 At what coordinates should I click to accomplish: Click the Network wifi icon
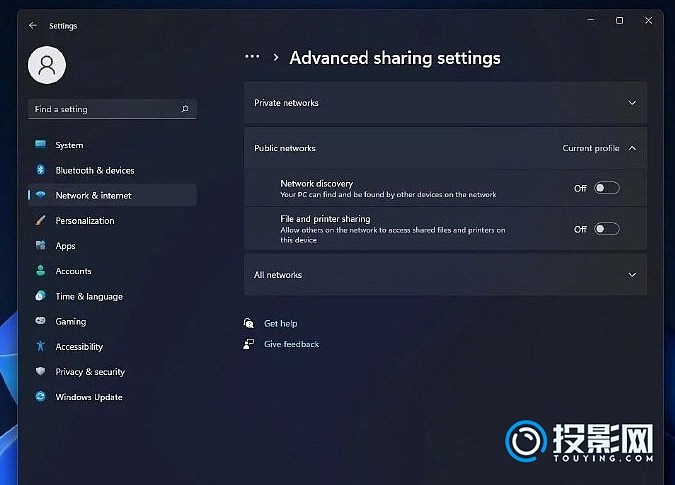coord(40,195)
